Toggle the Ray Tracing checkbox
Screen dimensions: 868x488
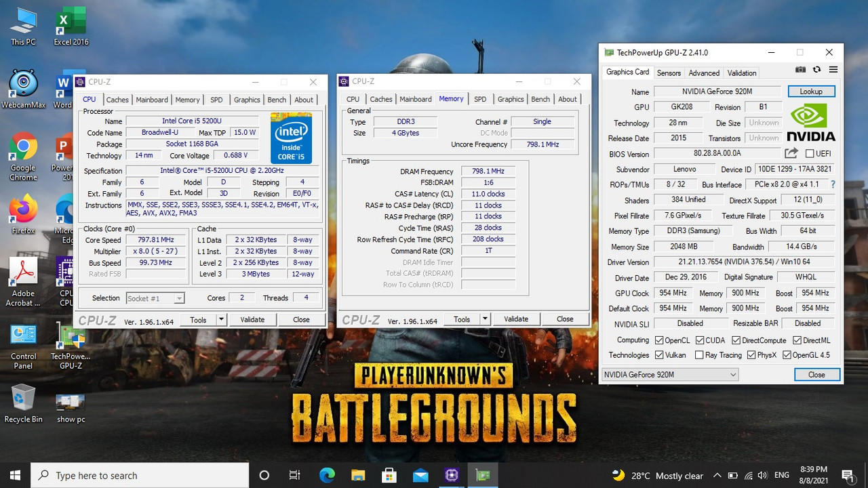(697, 354)
